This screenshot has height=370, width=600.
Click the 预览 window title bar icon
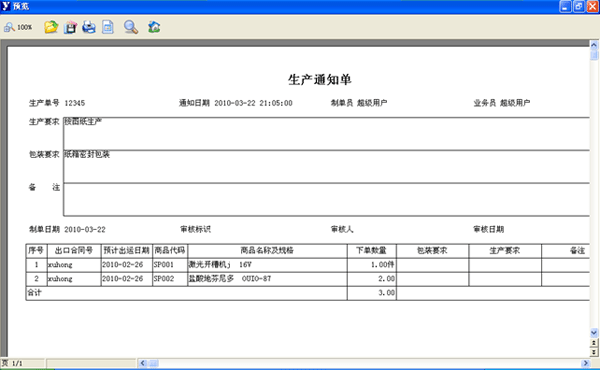6,6
